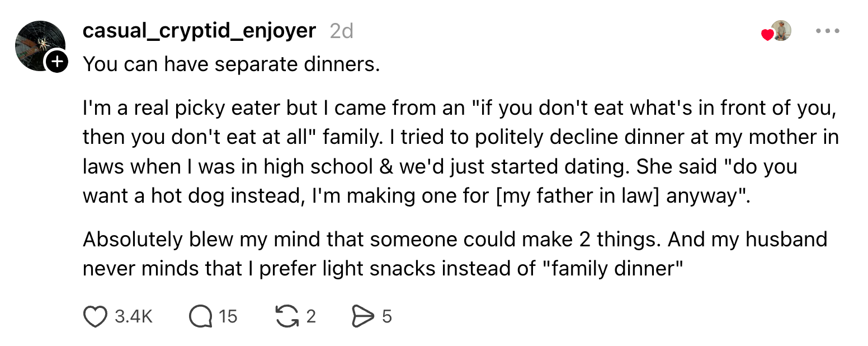
Task: Click the line starting "I'm a real picky eater"
Action: [459, 109]
